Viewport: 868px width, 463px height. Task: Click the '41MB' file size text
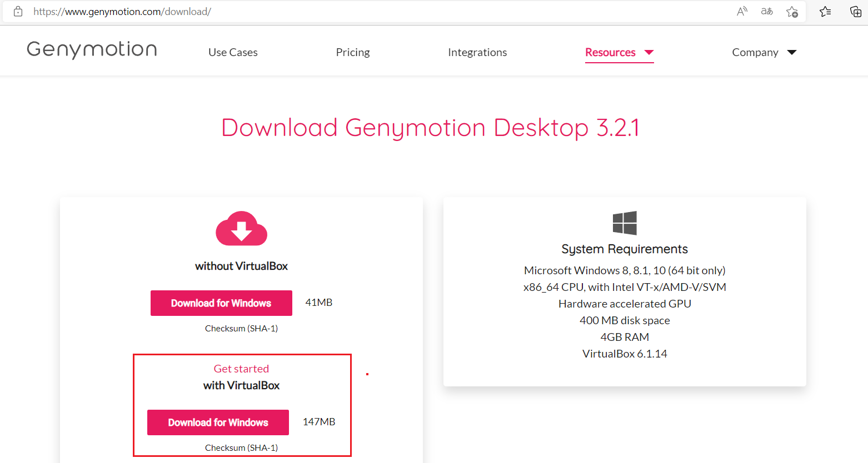[319, 303]
